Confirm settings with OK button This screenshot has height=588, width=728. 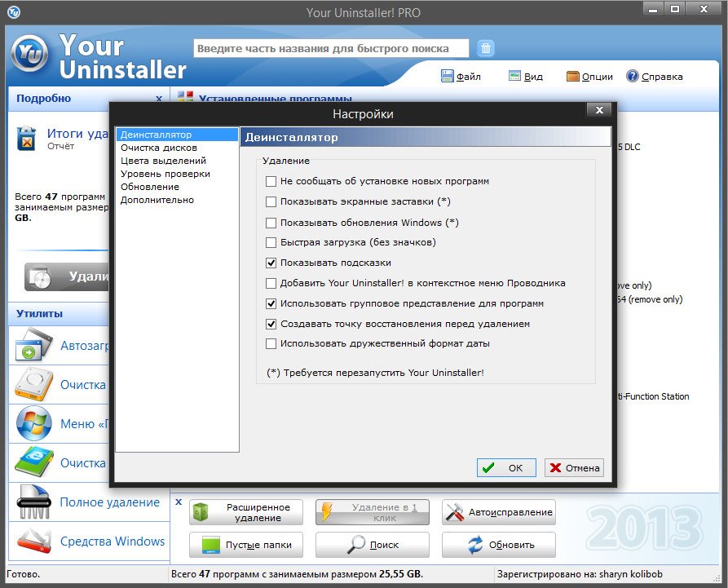click(506, 467)
